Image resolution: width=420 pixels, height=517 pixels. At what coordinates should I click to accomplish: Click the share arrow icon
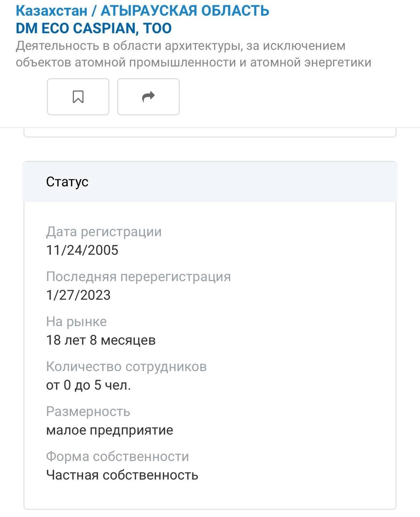click(148, 97)
